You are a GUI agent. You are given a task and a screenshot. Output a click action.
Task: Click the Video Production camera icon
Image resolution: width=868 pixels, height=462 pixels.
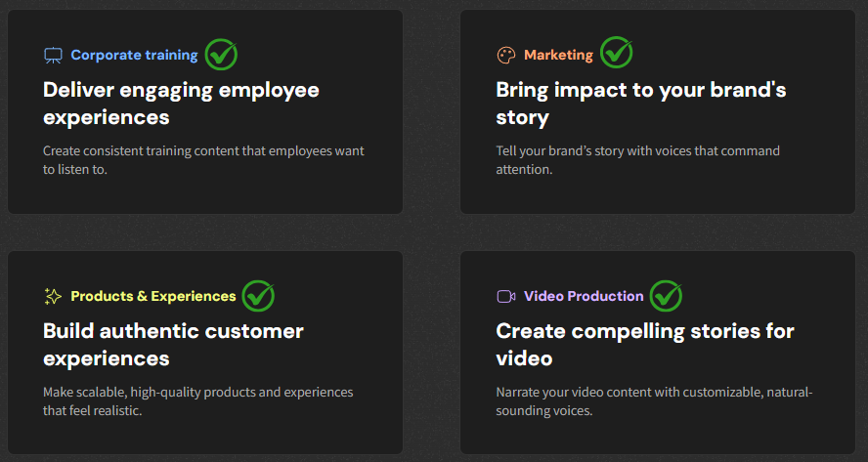[505, 296]
